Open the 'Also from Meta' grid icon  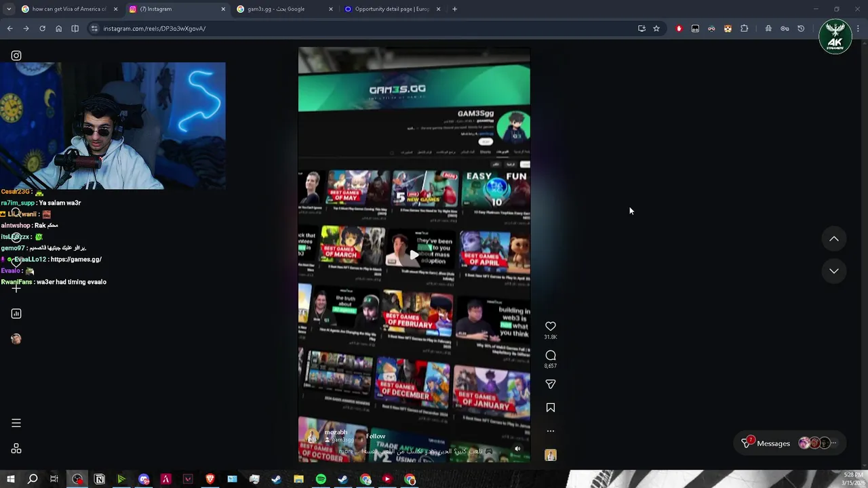click(x=16, y=449)
